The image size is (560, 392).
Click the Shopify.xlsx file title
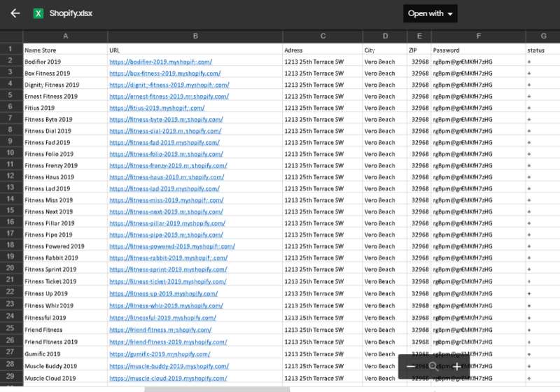70,13
